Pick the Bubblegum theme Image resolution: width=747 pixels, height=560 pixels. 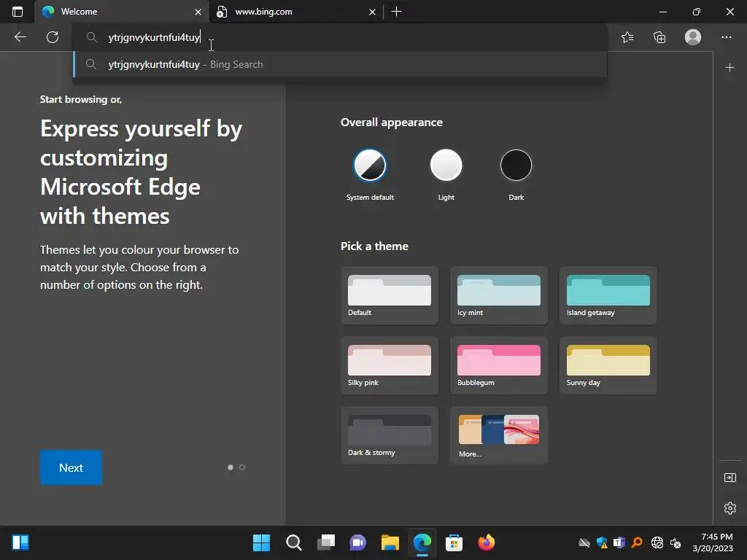click(x=499, y=366)
